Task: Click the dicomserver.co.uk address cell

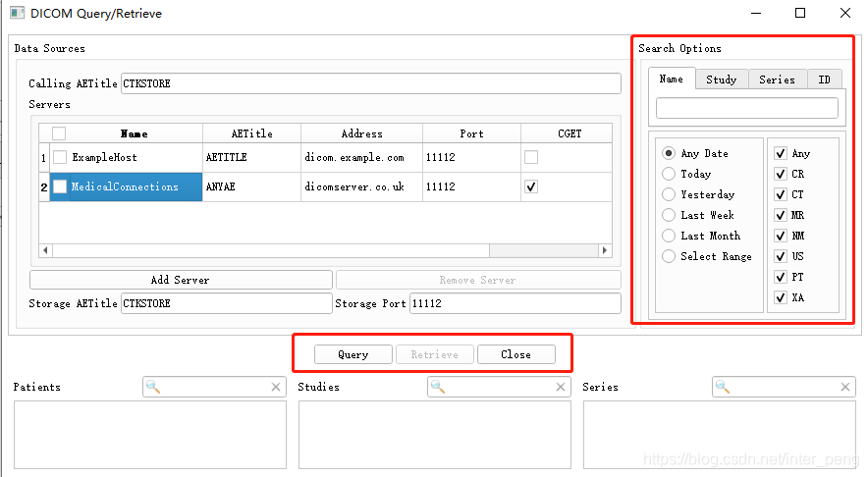Action: (361, 186)
